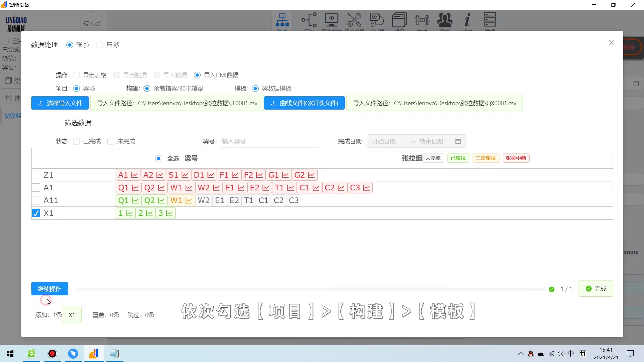644x362 pixels.
Task: Open curve chart for A1 row Q1
Action: (x=135, y=188)
